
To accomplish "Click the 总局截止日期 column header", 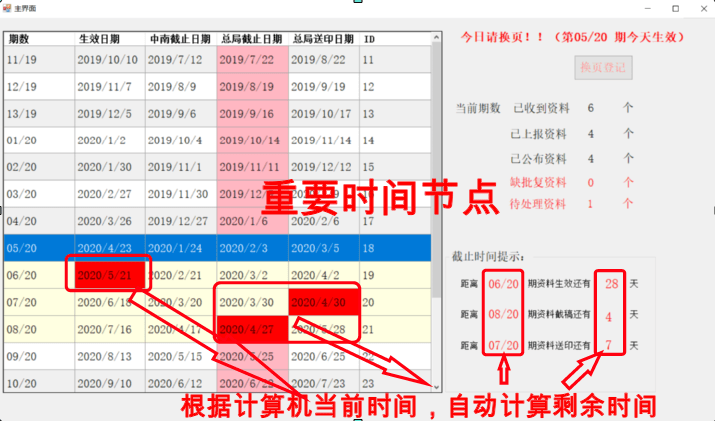I will click(252, 39).
